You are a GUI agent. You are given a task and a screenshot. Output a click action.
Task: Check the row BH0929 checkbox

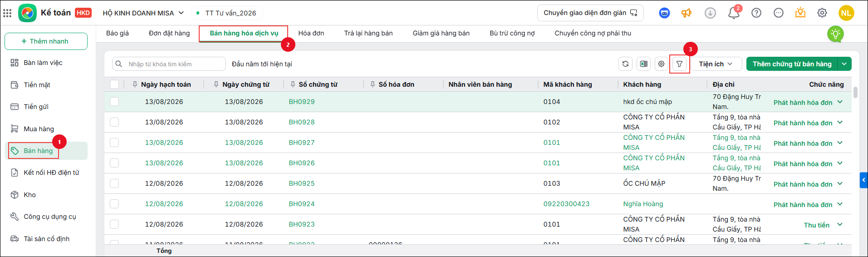[x=114, y=102]
